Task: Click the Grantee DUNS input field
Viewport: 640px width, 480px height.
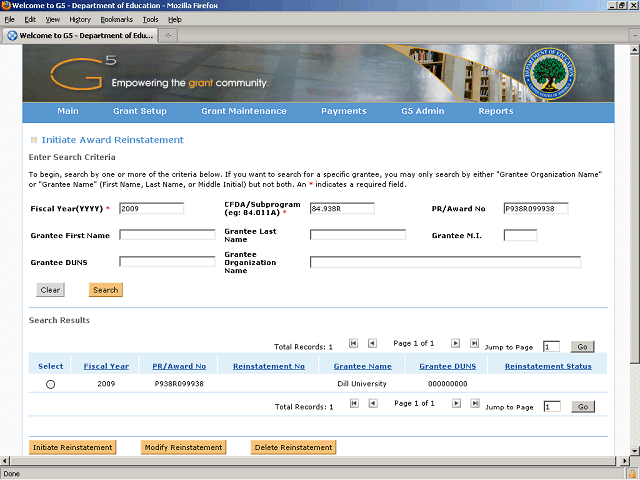Action: 167,262
